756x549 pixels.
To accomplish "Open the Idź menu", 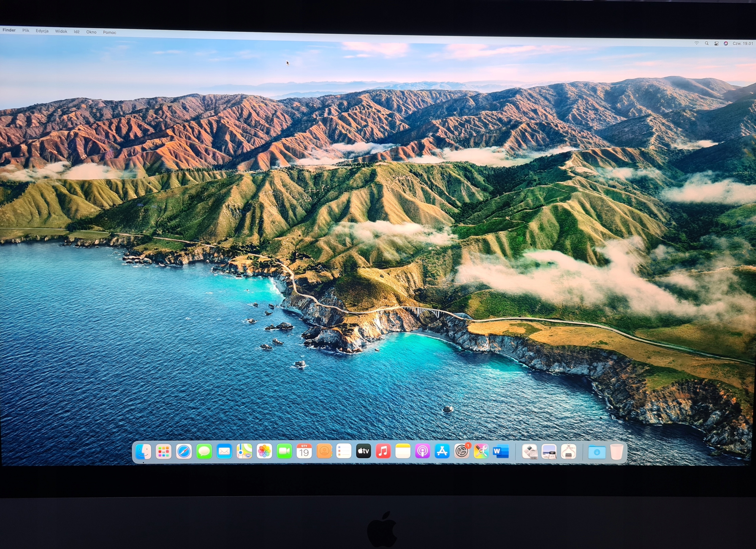I will pos(77,32).
